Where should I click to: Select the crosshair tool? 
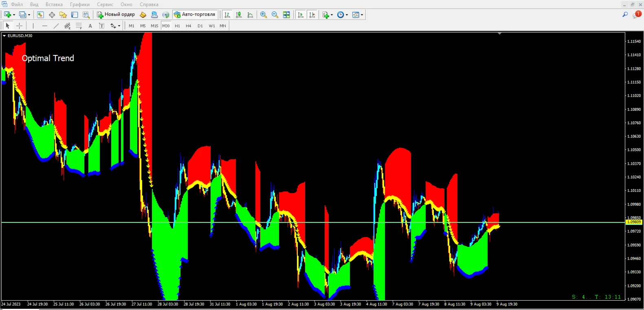pos(19,26)
